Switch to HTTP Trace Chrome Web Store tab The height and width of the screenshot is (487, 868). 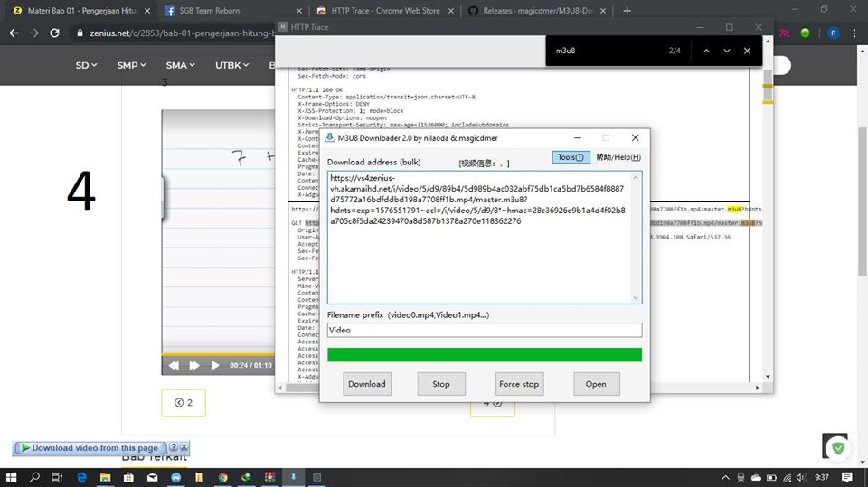[385, 11]
